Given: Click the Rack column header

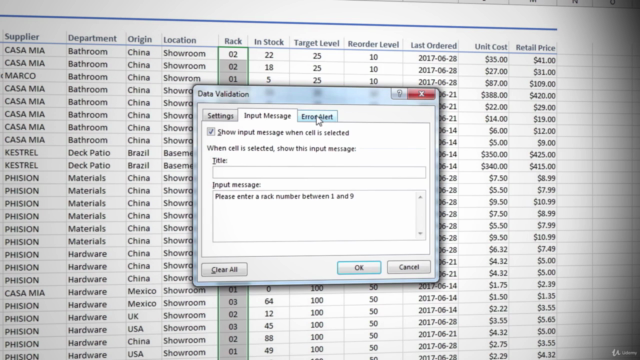Looking at the screenshot, I should [233, 41].
